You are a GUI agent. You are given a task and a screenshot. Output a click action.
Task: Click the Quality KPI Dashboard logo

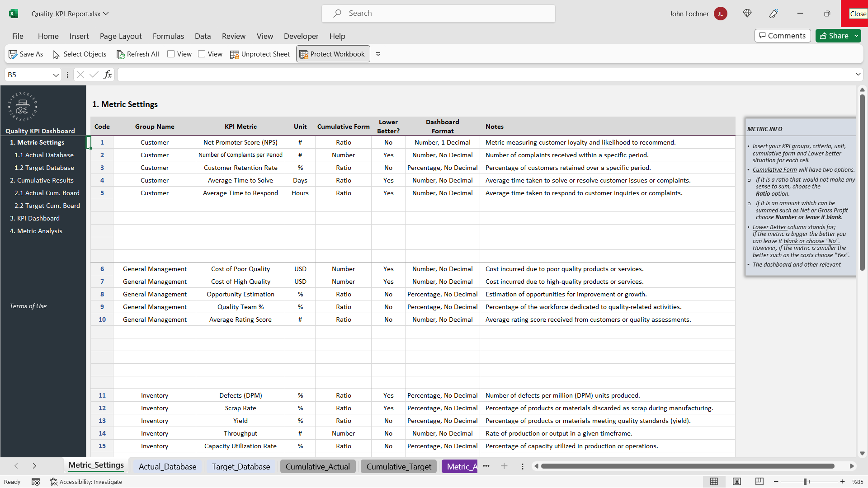click(23, 107)
